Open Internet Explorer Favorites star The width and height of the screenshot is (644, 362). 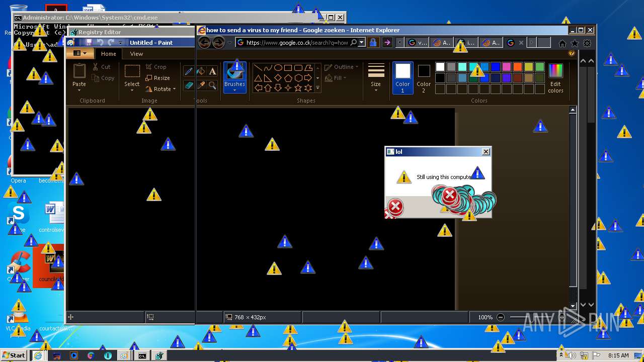pos(575,43)
